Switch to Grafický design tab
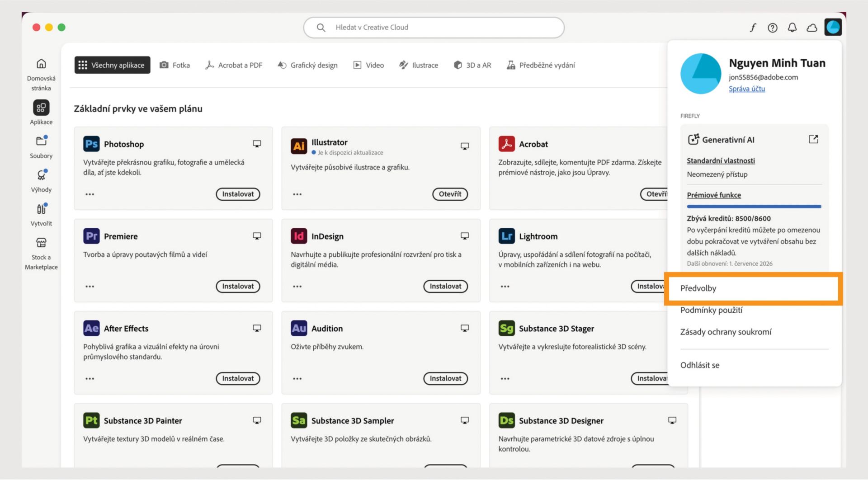The height and width of the screenshot is (480, 868). point(307,65)
